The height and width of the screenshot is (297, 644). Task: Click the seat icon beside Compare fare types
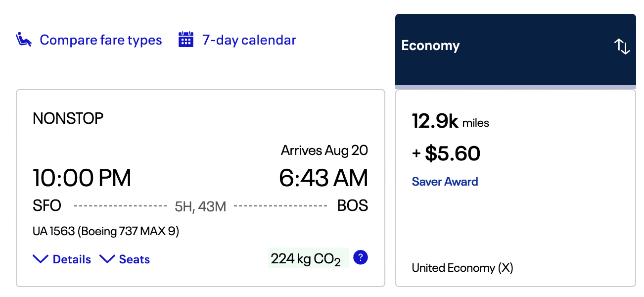point(24,40)
